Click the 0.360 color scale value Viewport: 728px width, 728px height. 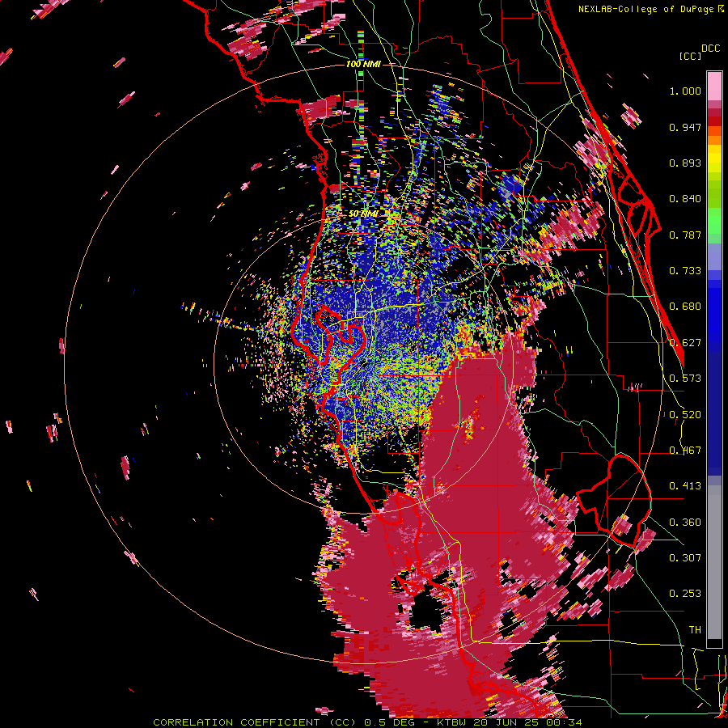click(x=685, y=523)
